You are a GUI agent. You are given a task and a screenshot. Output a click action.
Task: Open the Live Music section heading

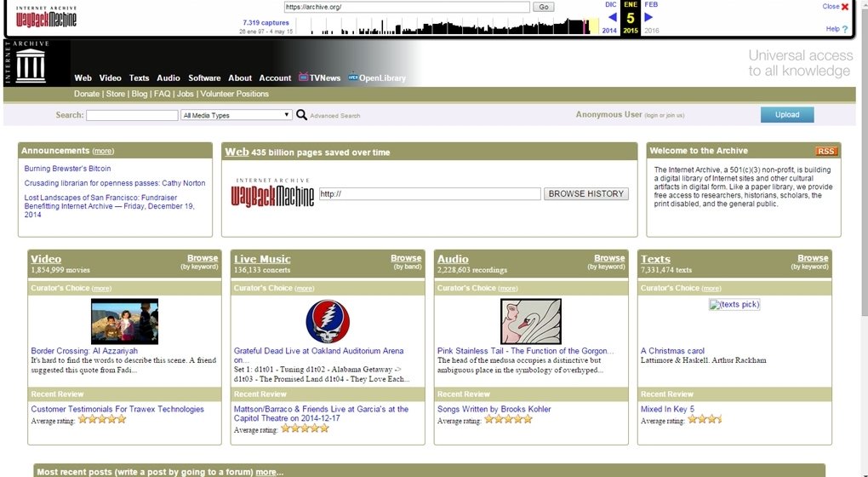262,259
